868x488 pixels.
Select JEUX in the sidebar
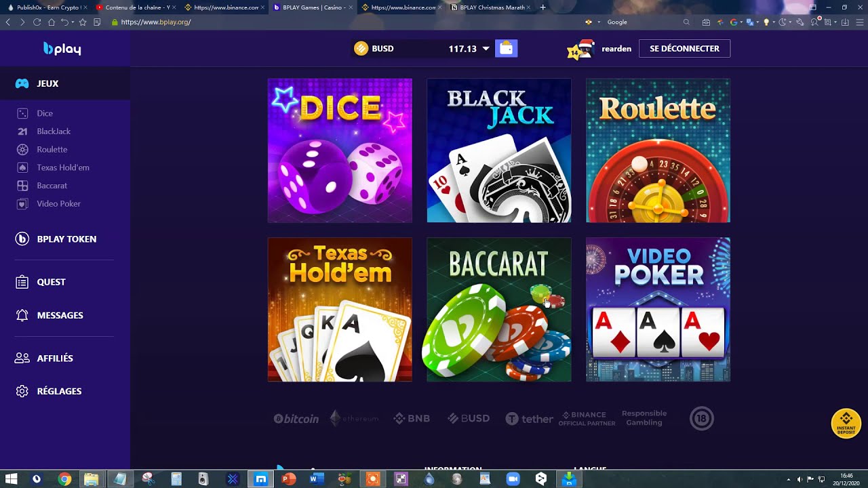65,83
